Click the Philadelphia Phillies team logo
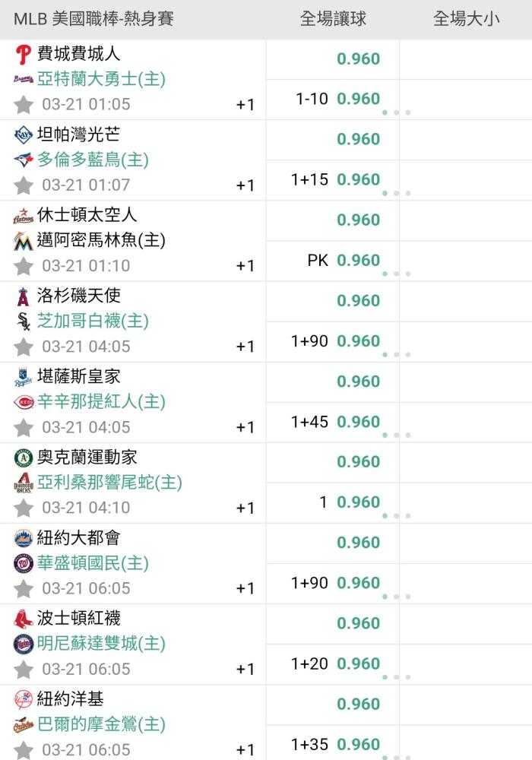Screen dimensions: 532x760 click(x=24, y=54)
